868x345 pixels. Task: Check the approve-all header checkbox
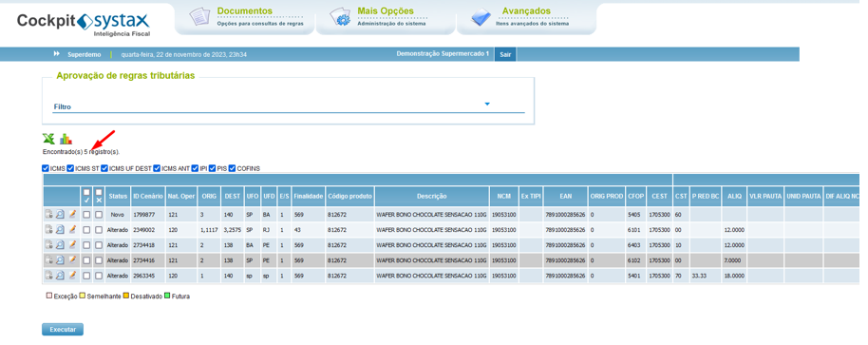(86, 192)
